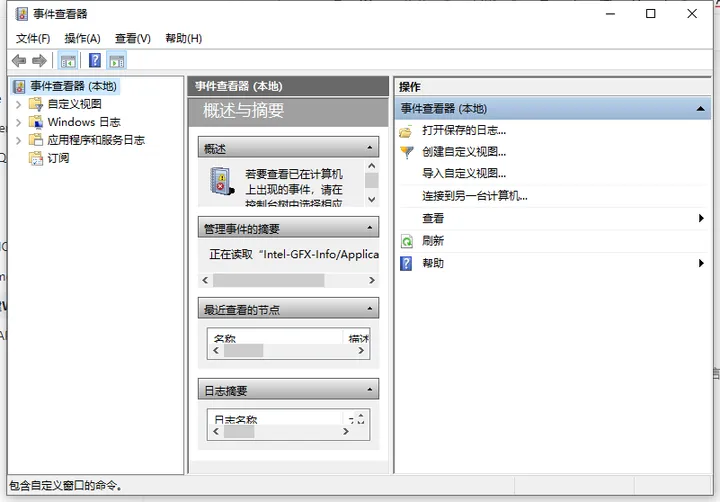Click the Event Viewer title bar icon
Viewport: 720px width, 502px height.
[x=21, y=14]
